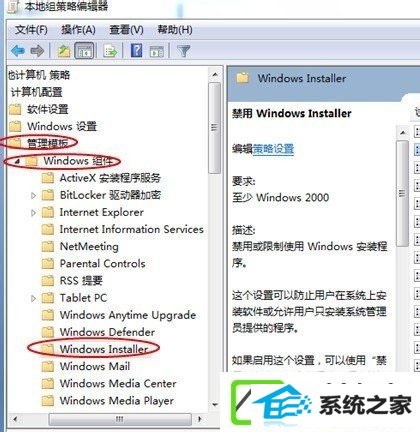Viewport: 420px width, 432px height.
Task: Collapse the Windows 组件 tree node
Action: pyautogui.click(x=18, y=161)
